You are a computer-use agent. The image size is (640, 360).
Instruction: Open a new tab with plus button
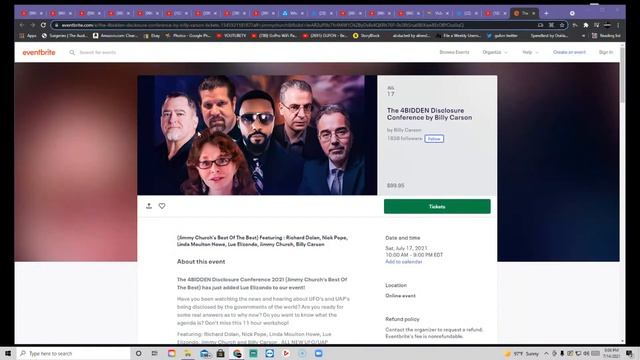click(x=546, y=13)
